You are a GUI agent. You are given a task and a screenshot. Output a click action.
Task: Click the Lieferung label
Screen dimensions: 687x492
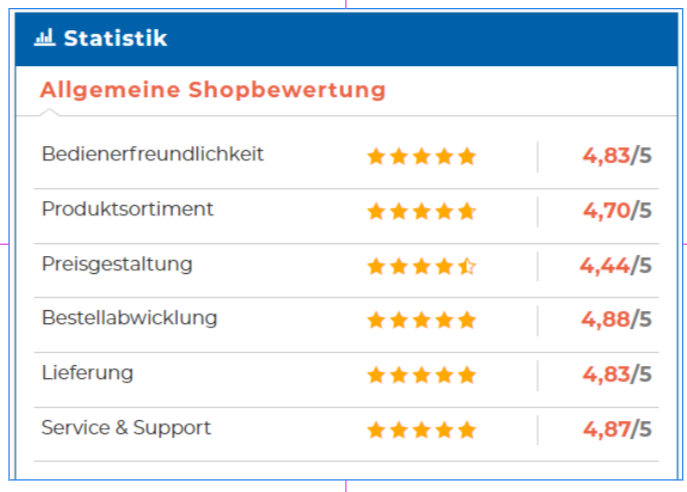pos(87,374)
